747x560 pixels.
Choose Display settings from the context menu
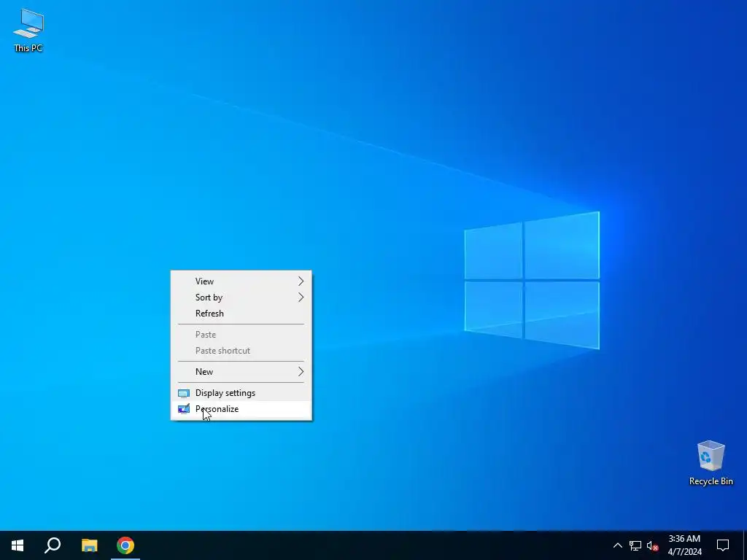click(241, 393)
